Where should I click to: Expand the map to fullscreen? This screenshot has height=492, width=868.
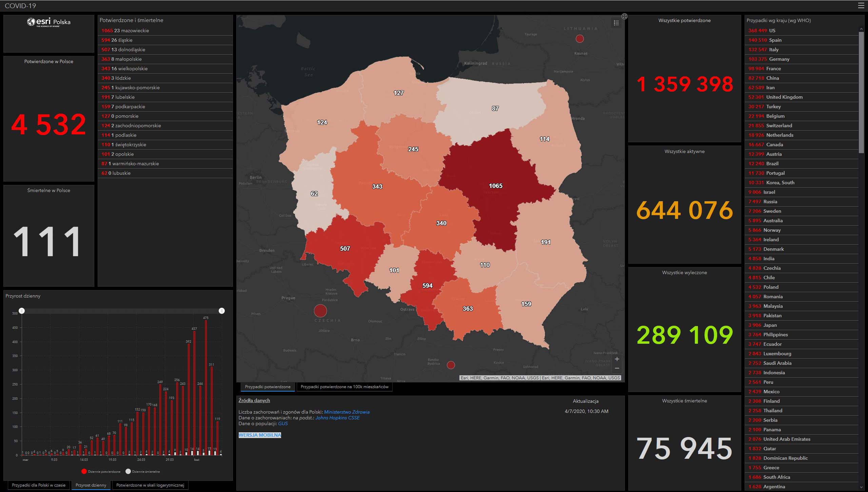(x=625, y=16)
